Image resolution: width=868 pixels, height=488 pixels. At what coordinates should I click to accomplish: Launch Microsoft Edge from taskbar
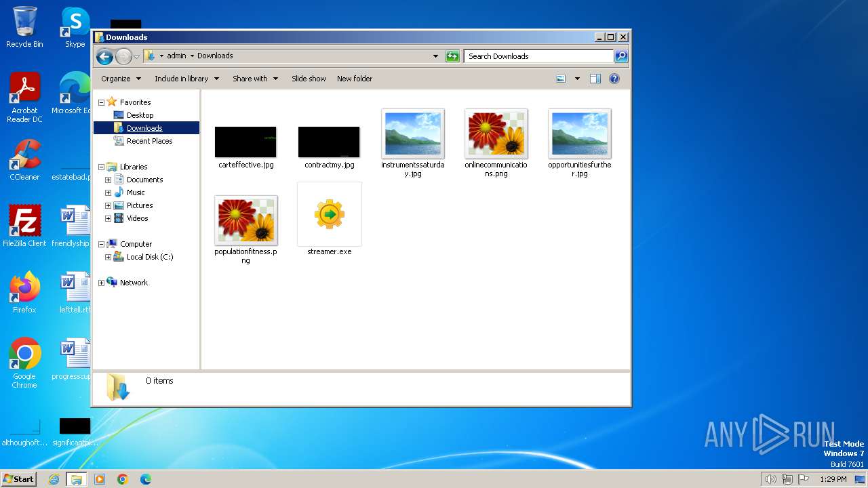coord(146,479)
